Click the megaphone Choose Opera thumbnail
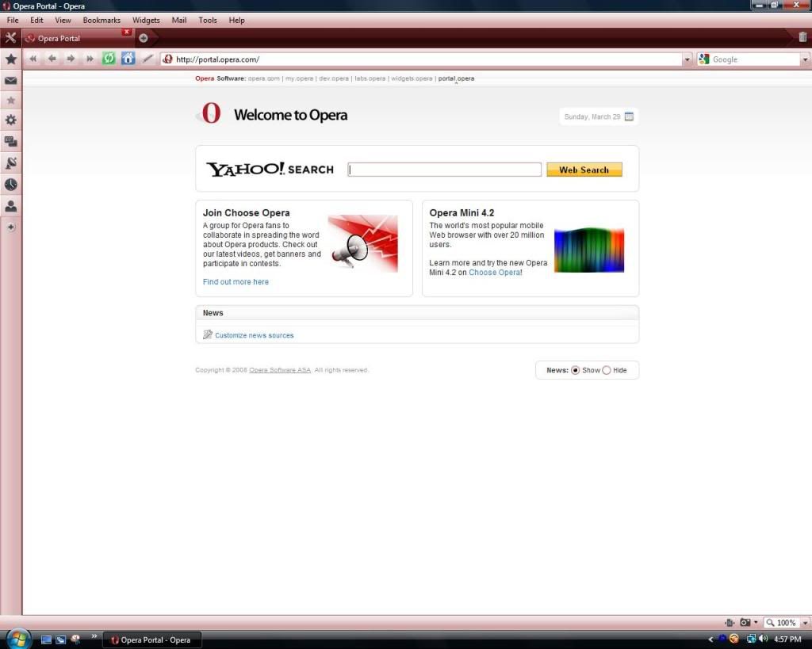 (363, 243)
